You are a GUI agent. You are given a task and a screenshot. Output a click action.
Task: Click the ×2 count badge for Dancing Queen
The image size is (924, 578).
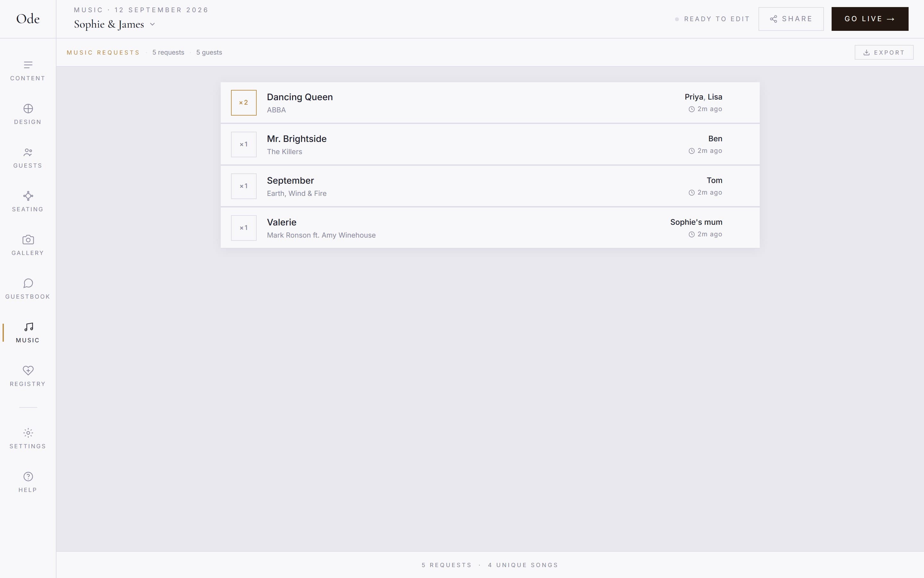point(244,102)
